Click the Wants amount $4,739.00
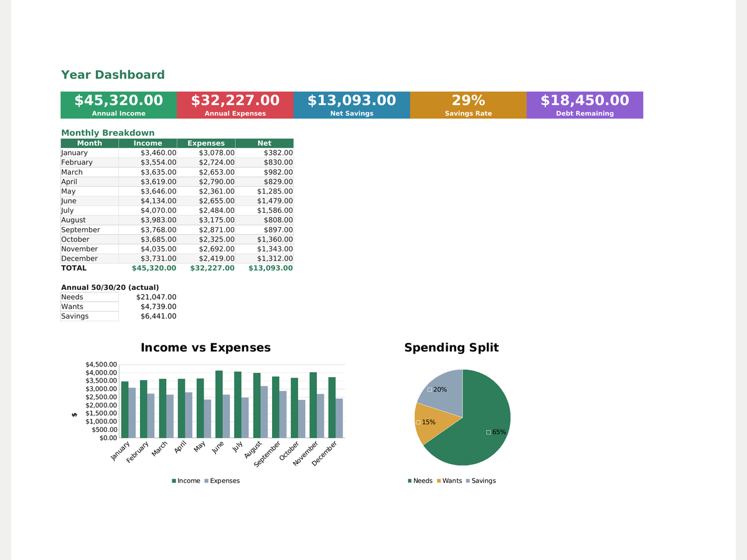Screen dimensions: 747x560 coord(158,307)
